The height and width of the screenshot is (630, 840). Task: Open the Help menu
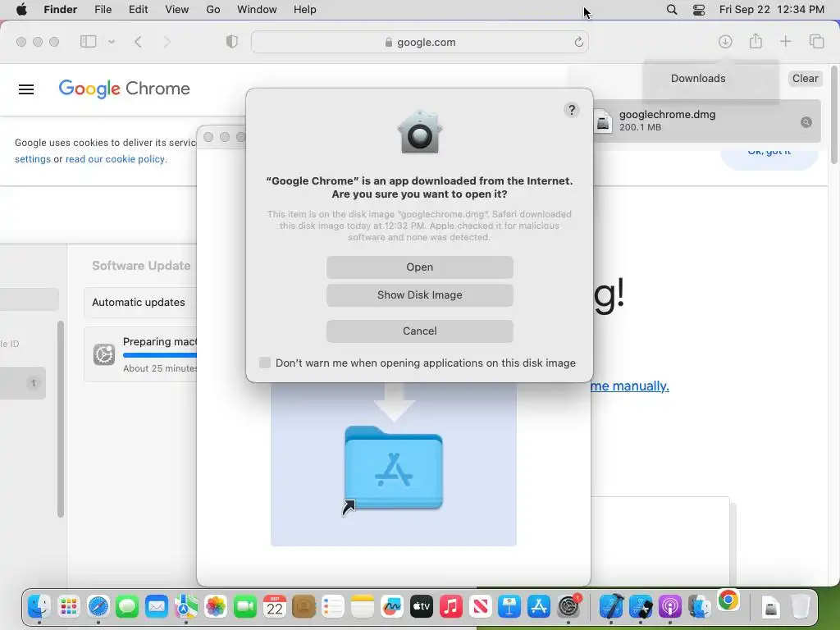click(x=305, y=10)
